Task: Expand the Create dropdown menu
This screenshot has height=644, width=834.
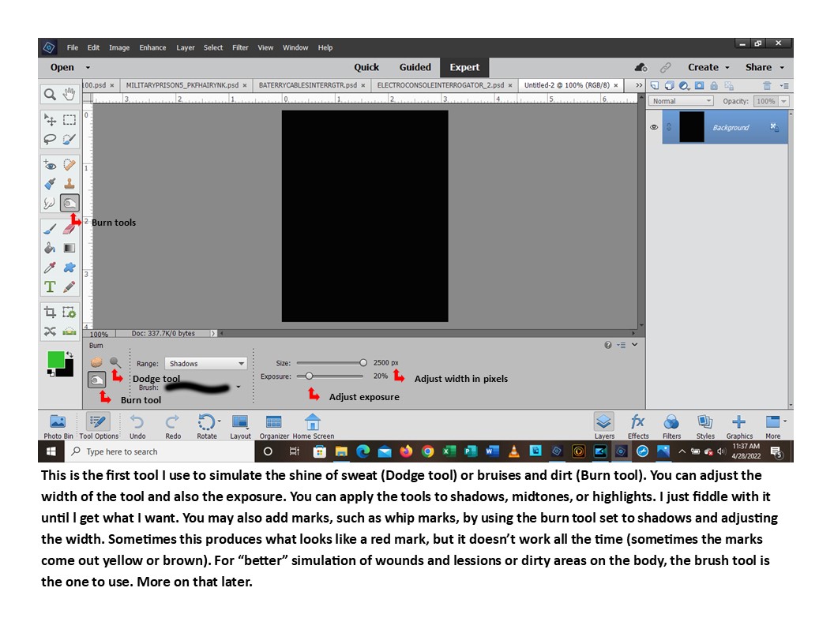Action: click(708, 67)
